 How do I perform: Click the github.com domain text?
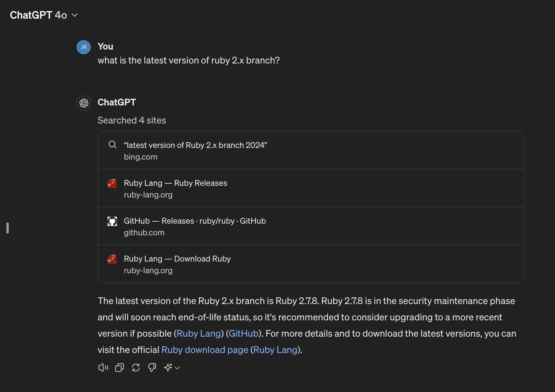tap(144, 232)
